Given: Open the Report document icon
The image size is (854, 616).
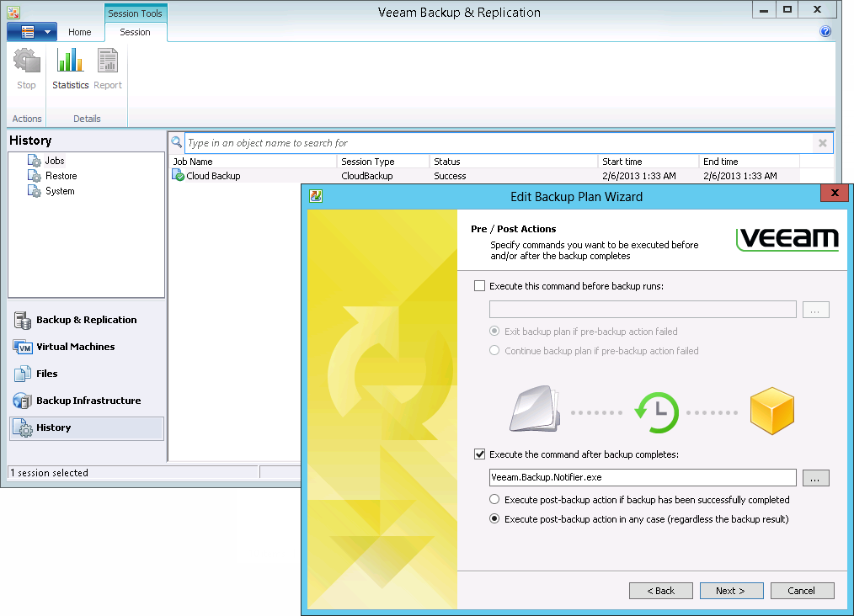Looking at the screenshot, I should point(107,61).
